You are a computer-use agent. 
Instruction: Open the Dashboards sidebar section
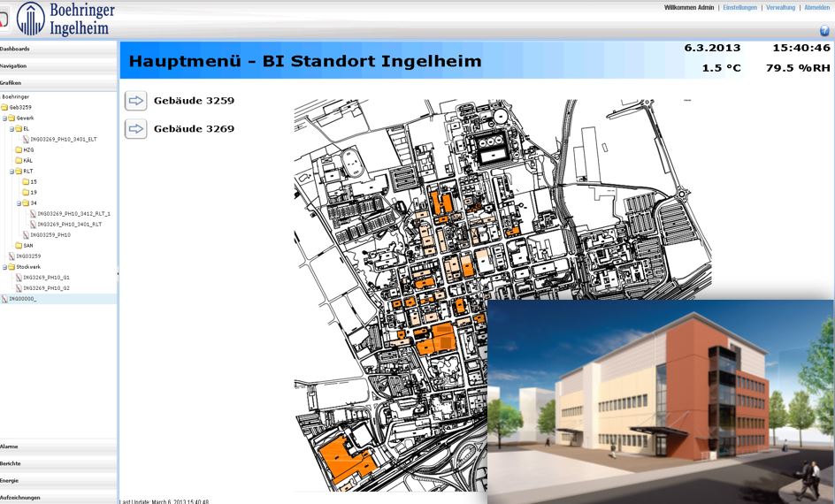tap(58, 49)
